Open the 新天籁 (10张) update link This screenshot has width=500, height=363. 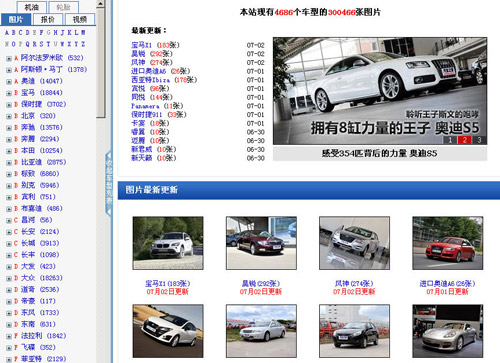(154, 158)
